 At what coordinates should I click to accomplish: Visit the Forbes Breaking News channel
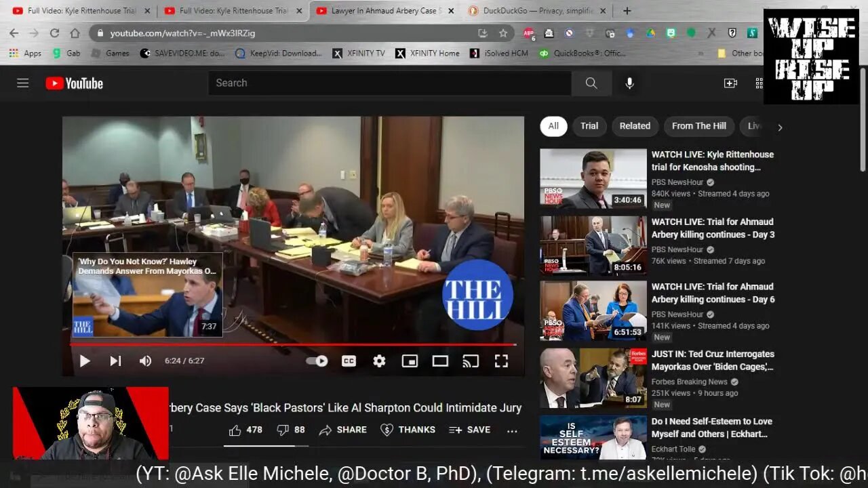coord(690,382)
